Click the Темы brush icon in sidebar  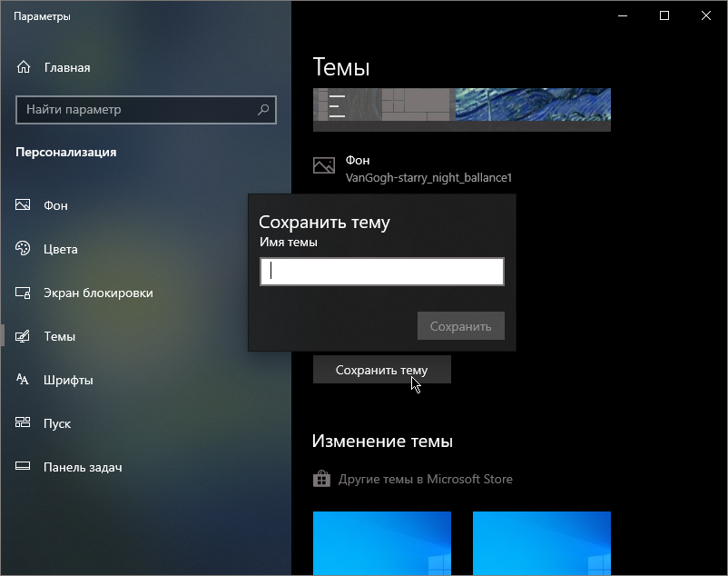coord(23,336)
